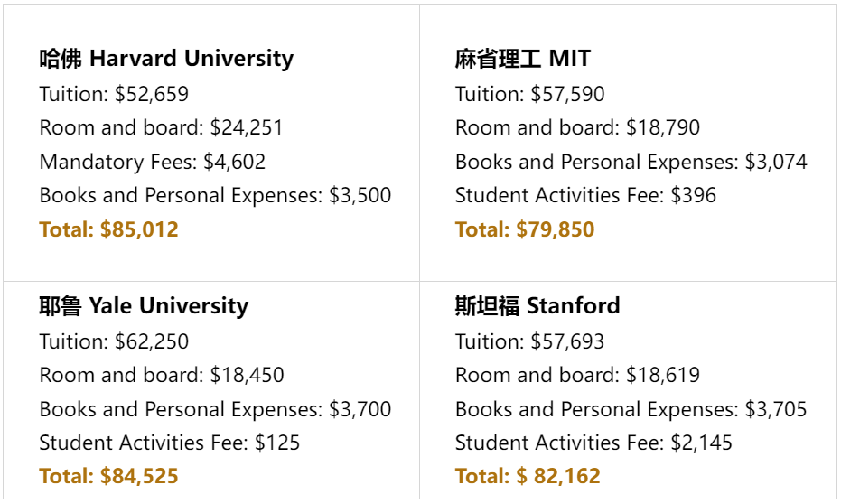Screen dimensions: 841x504
Task: Click the Harvard University heading
Action: click(x=166, y=59)
